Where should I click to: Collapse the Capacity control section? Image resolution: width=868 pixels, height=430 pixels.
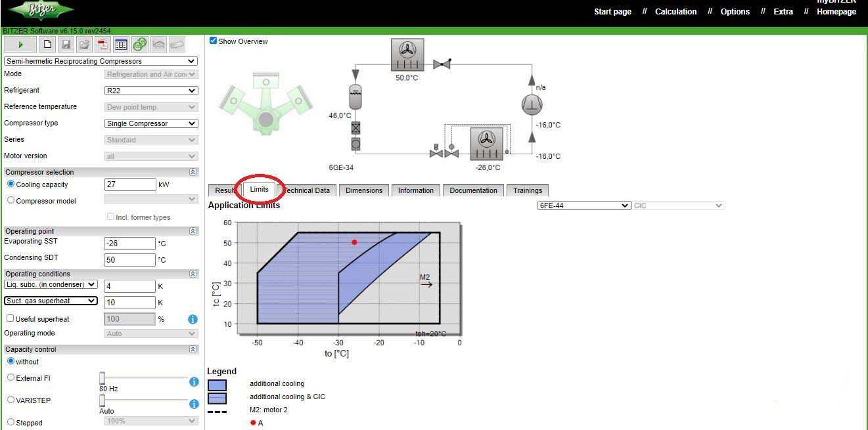[193, 349]
